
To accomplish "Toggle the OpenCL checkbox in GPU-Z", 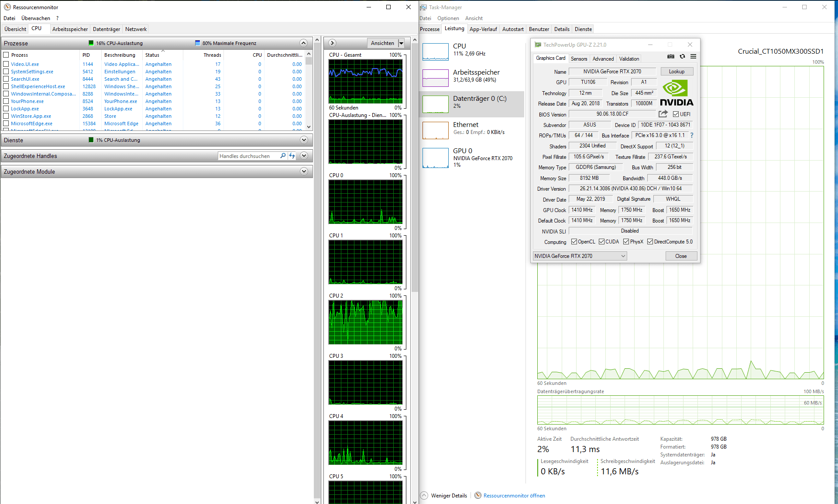I will pyautogui.click(x=574, y=242).
